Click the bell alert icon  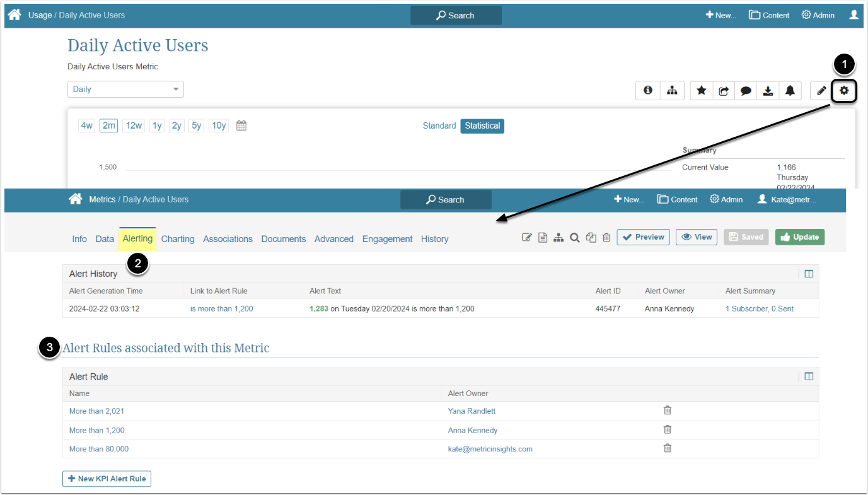[790, 91]
